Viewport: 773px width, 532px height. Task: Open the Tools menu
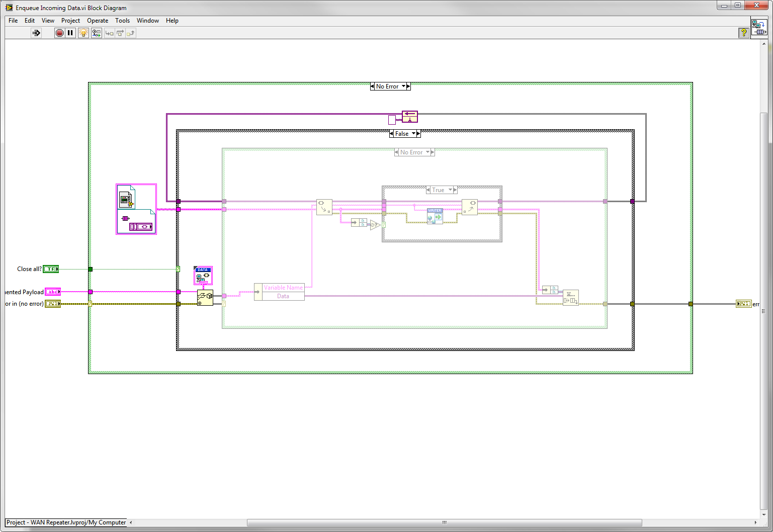[x=122, y=21]
